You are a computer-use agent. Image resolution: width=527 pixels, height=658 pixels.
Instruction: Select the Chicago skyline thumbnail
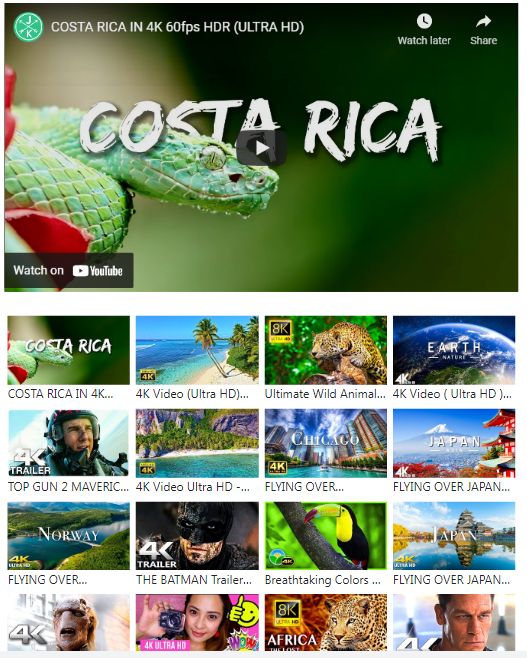pos(326,443)
